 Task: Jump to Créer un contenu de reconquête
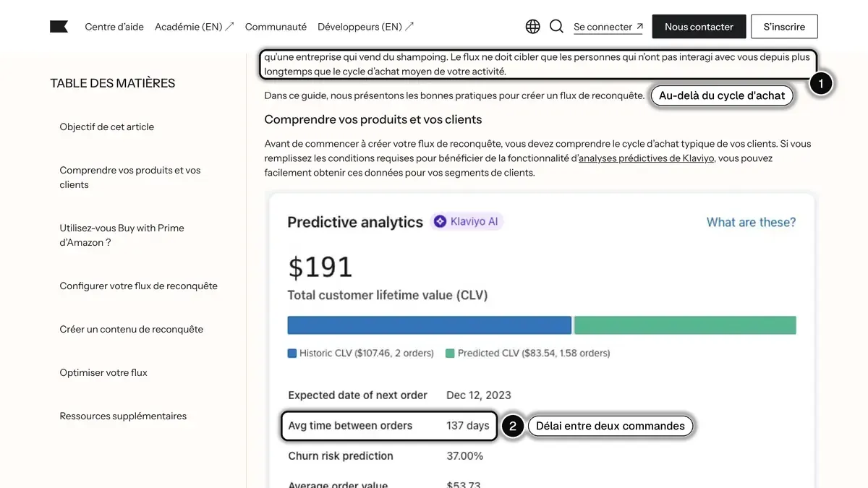pyautogui.click(x=132, y=329)
